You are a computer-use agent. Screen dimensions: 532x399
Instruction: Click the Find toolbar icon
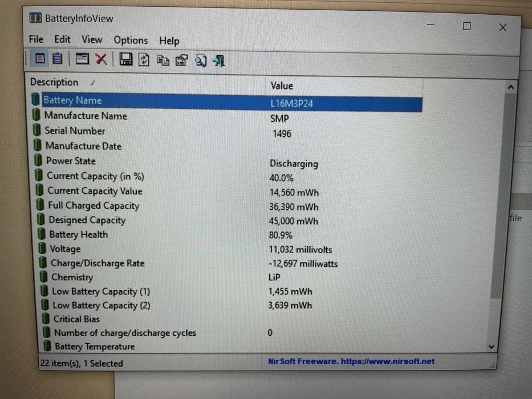coord(200,61)
